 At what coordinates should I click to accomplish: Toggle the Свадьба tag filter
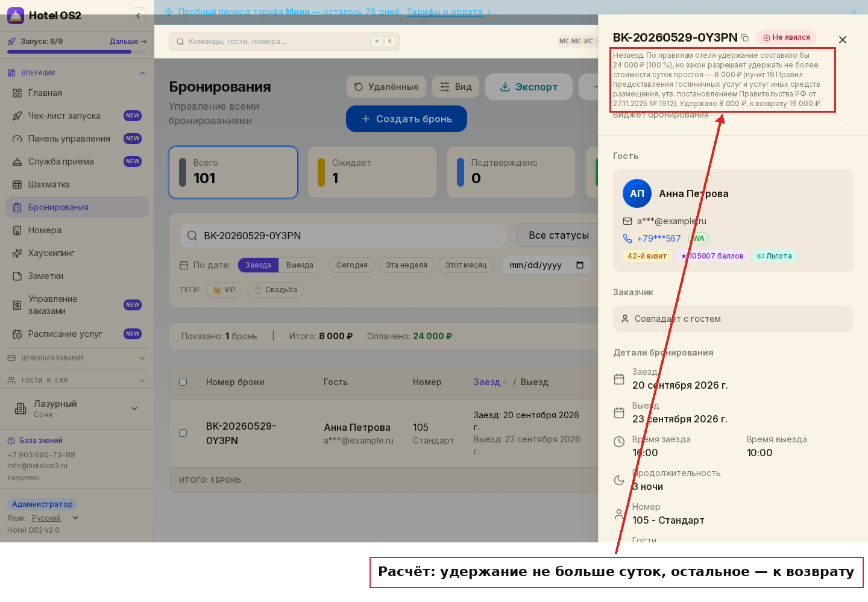pos(276,290)
